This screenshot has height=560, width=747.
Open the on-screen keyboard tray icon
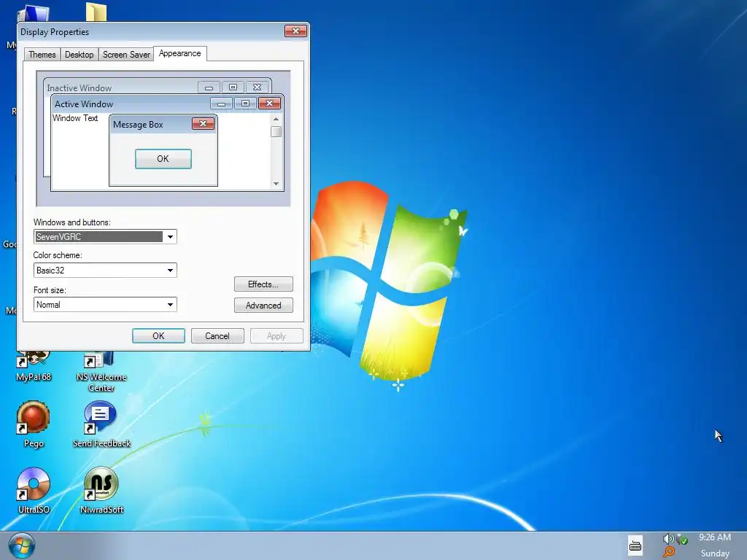coord(635,545)
